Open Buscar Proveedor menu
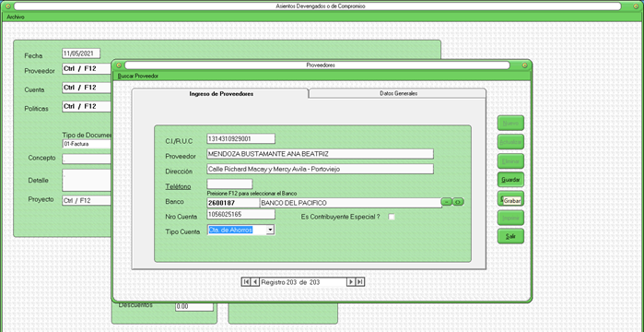The height and width of the screenshot is (332, 644). point(138,76)
